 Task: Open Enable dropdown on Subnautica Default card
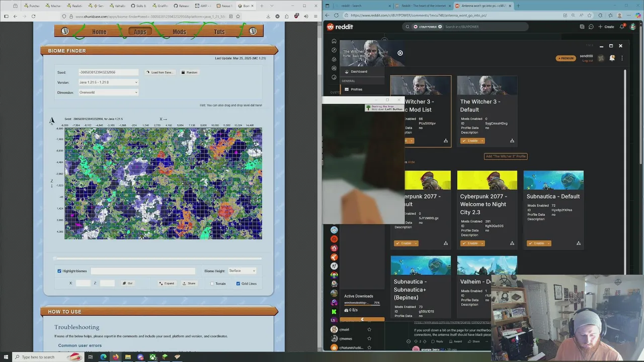coord(549,243)
